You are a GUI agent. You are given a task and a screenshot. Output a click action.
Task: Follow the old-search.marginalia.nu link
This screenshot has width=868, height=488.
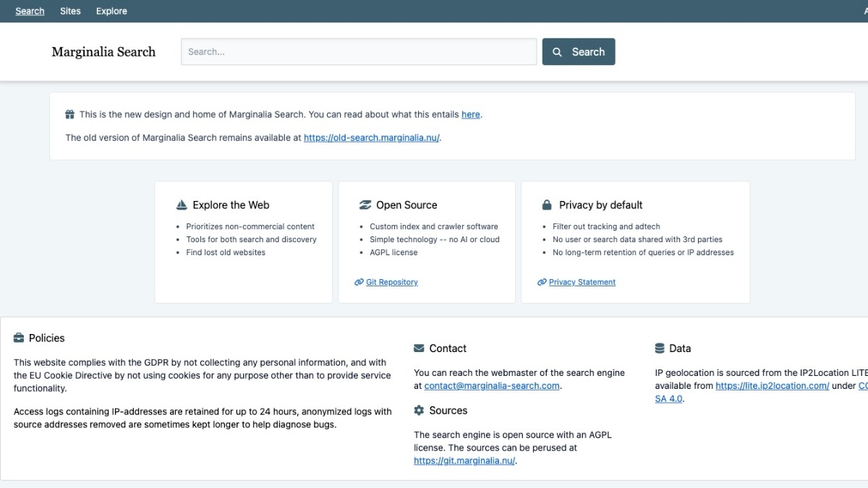(371, 137)
